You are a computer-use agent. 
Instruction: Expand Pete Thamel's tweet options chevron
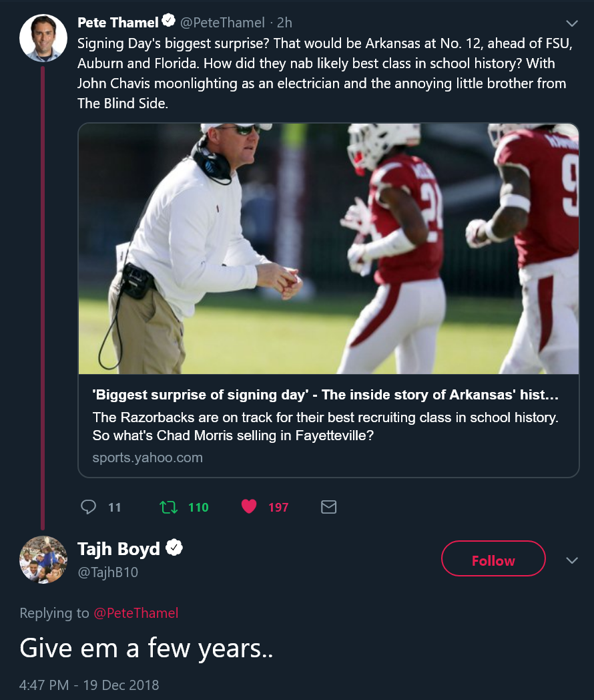tap(571, 23)
